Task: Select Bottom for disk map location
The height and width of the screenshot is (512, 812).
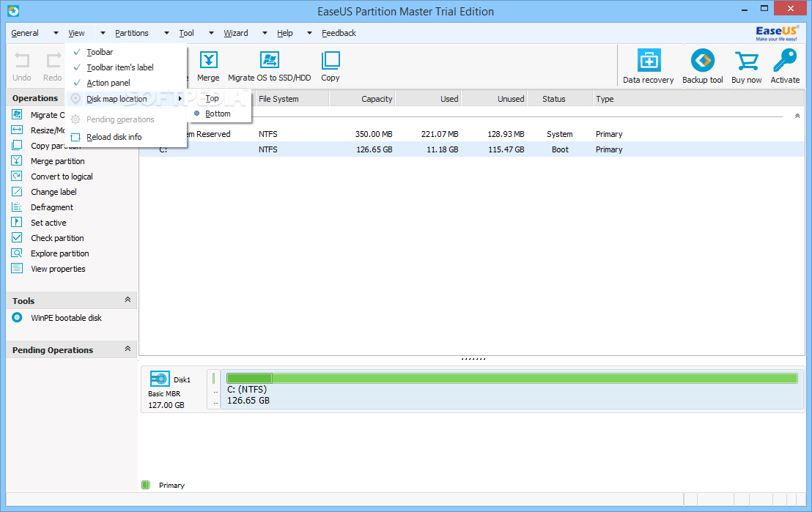Action: [x=219, y=114]
